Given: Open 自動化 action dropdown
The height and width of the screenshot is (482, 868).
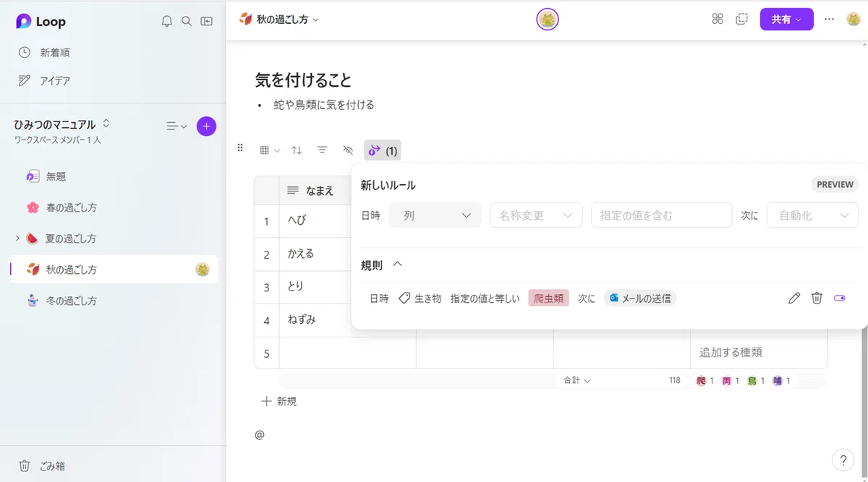Looking at the screenshot, I should click(x=813, y=215).
